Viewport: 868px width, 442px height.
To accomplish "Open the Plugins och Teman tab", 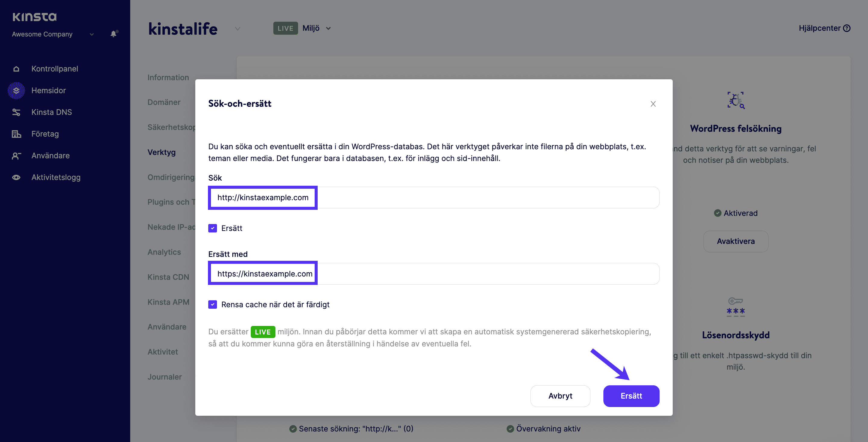I will point(171,202).
